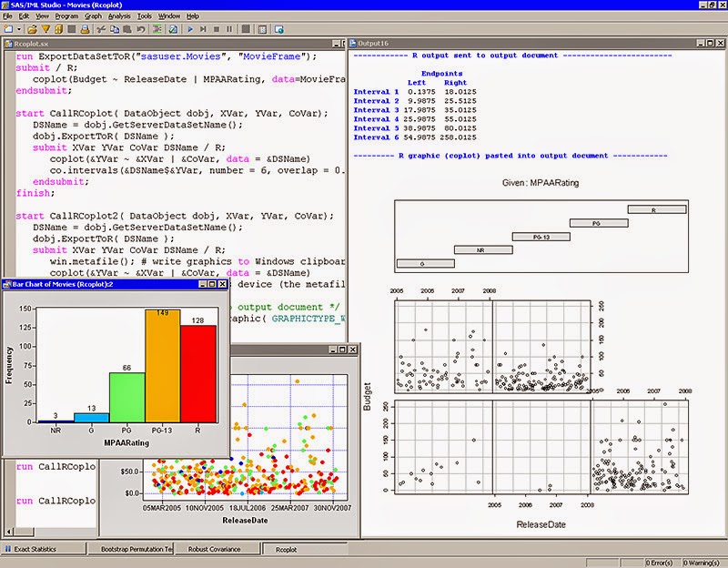Click the last toolbar icon with blue globe
The height and width of the screenshot is (568, 728).
[279, 29]
